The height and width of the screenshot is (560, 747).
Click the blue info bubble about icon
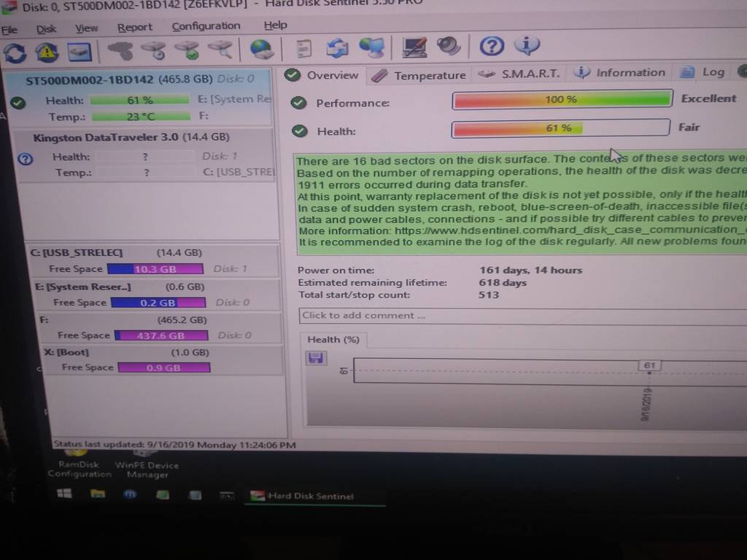[x=527, y=44]
